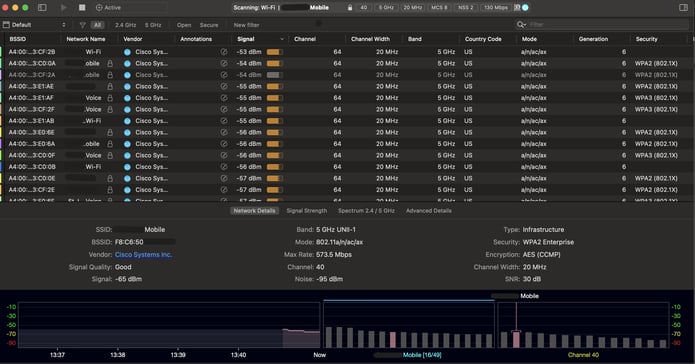
Task: Sort by the Generation column header
Action: click(x=593, y=39)
